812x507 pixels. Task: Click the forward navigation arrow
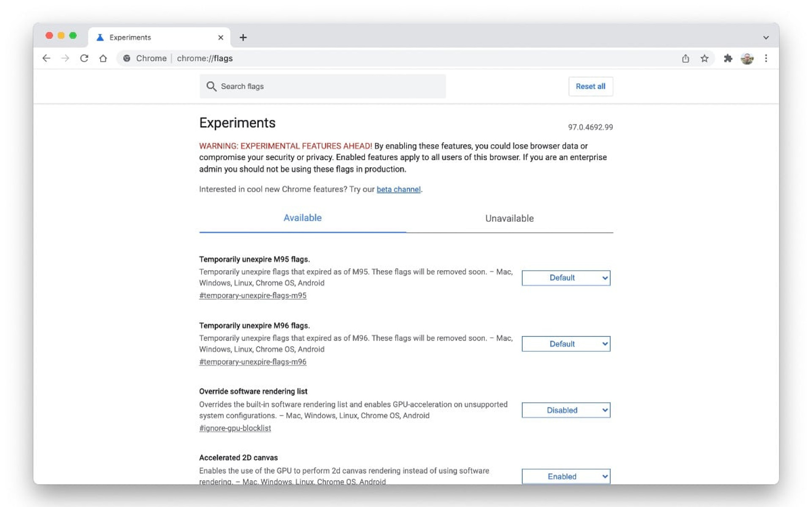(x=65, y=58)
